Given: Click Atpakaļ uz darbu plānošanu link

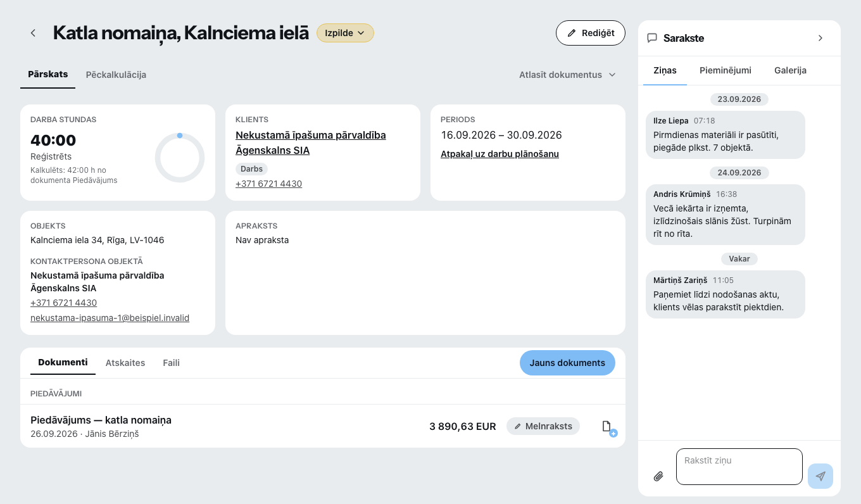Looking at the screenshot, I should (x=500, y=154).
